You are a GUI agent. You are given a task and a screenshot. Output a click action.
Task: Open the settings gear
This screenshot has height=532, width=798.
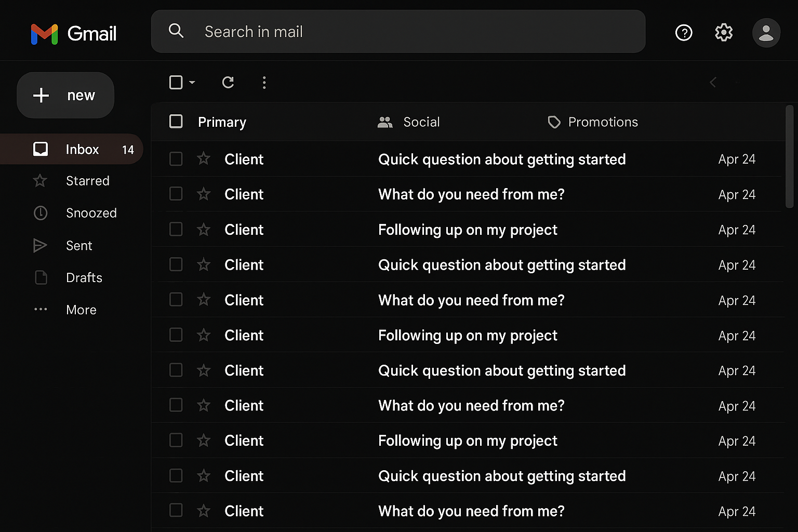[x=723, y=32]
